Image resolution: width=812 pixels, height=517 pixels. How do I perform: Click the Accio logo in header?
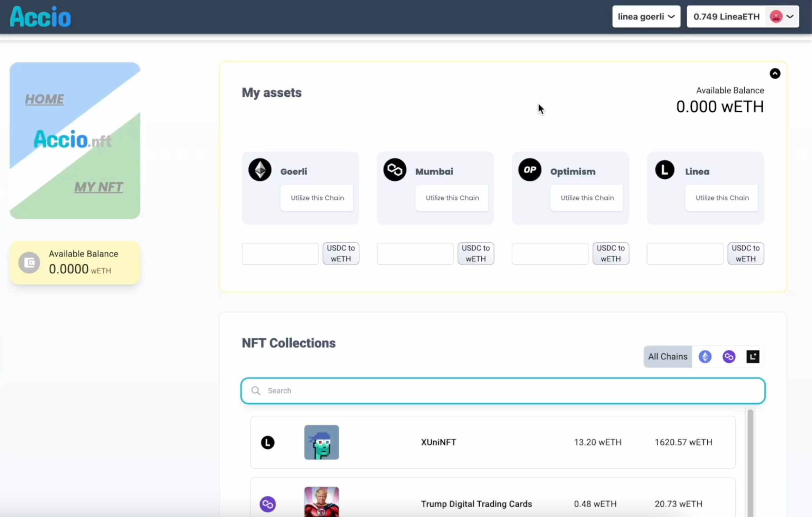[40, 17]
